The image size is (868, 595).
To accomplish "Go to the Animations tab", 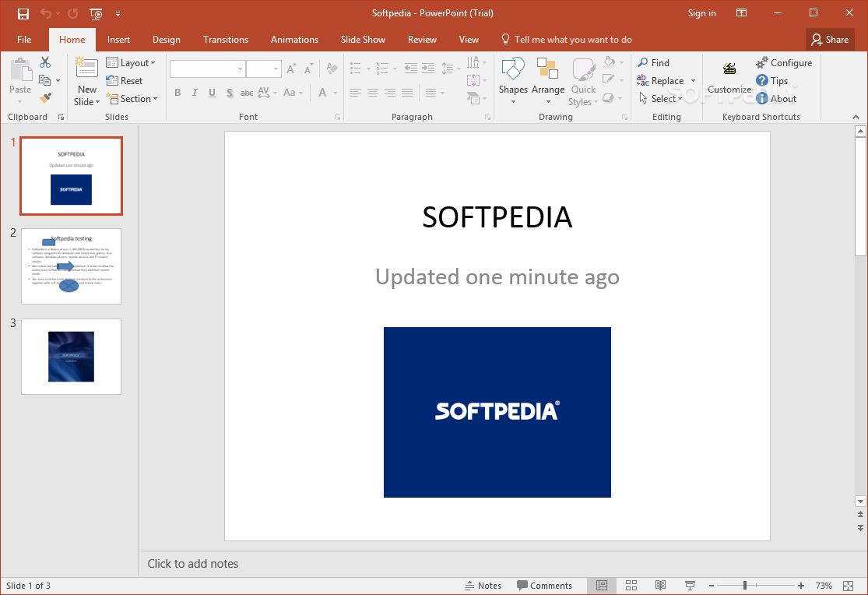I will (294, 40).
